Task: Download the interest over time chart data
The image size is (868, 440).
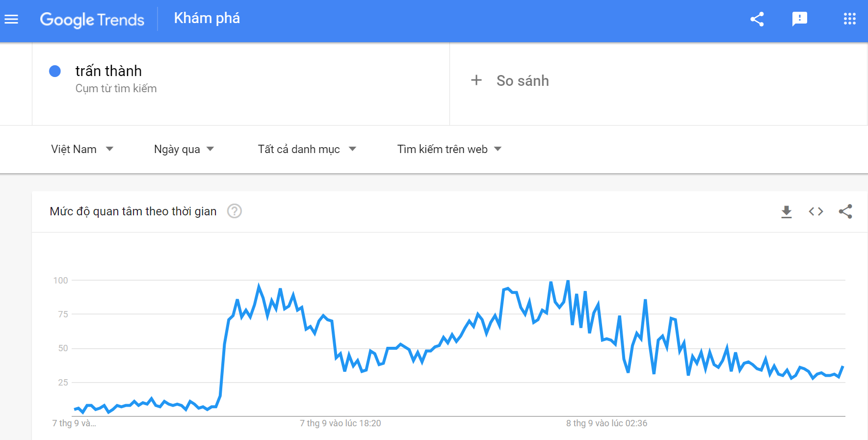Action: tap(787, 211)
